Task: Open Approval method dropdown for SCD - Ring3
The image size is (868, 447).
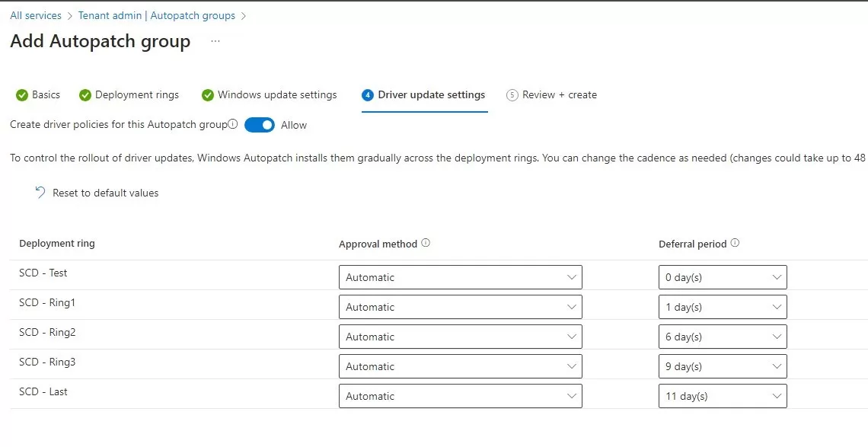Action: (x=460, y=366)
